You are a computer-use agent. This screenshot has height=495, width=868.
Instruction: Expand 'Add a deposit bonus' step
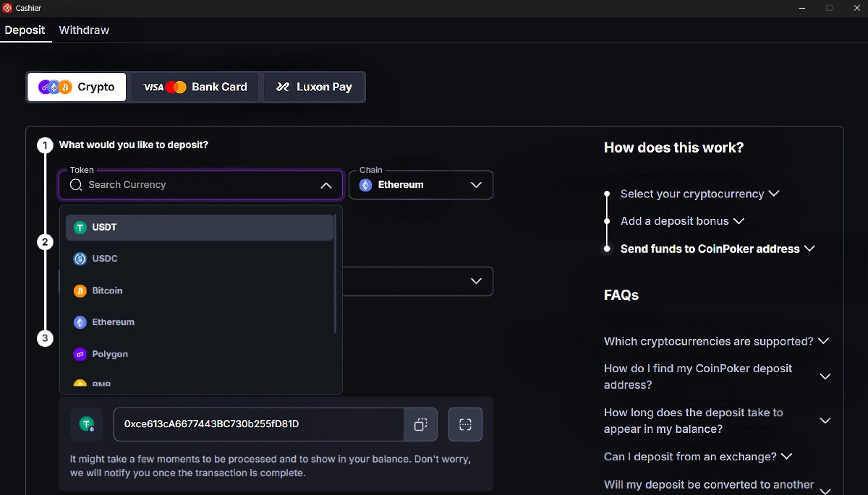[682, 221]
